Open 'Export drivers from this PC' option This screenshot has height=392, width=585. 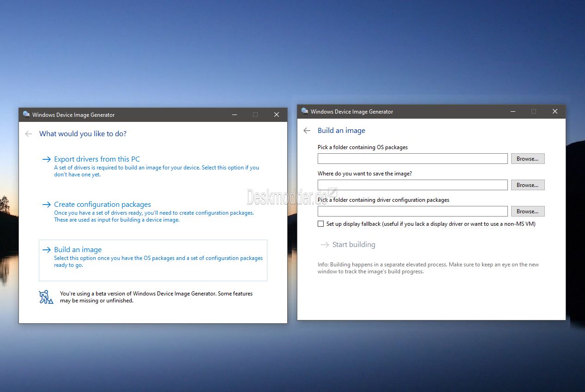click(x=153, y=167)
